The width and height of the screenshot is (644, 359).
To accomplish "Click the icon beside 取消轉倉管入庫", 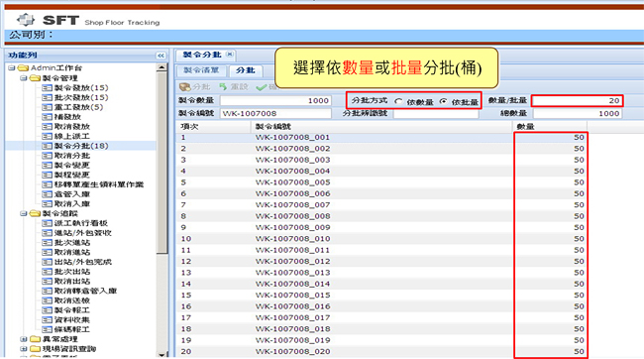I will coord(48,291).
